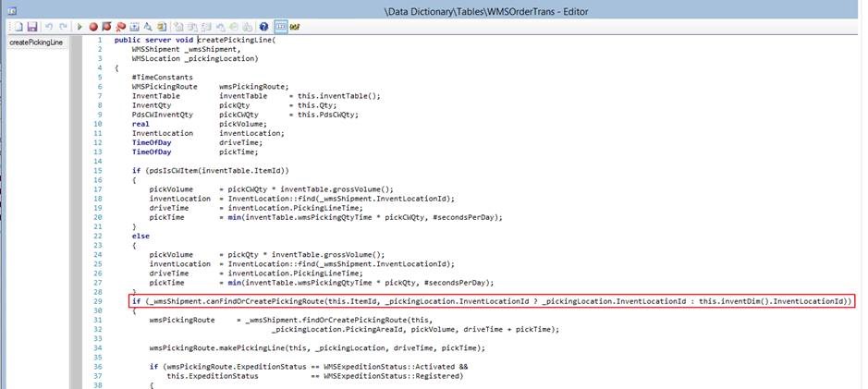Viewport: 868px width, 389px height.
Task: Open the window system menu icon
Action: tap(11, 9)
